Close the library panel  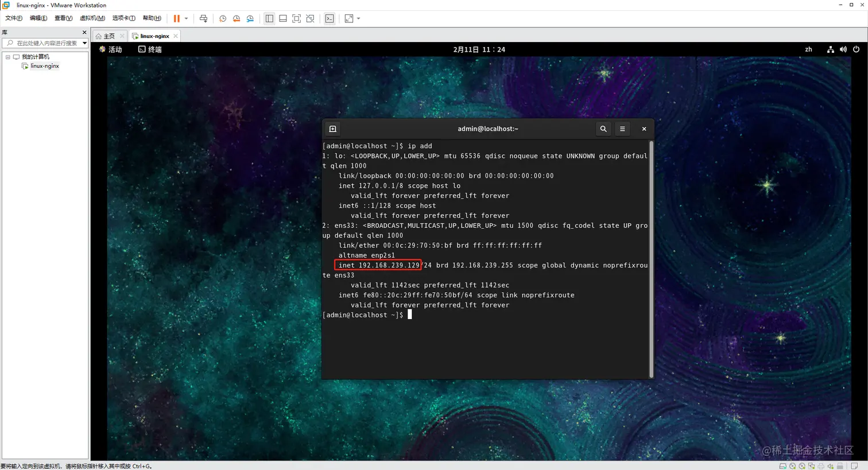[x=84, y=33]
